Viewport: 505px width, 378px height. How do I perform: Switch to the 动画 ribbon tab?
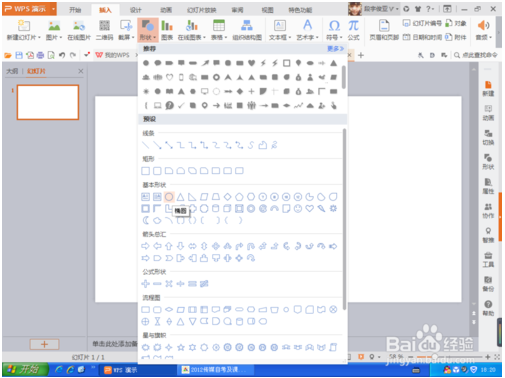coord(166,10)
